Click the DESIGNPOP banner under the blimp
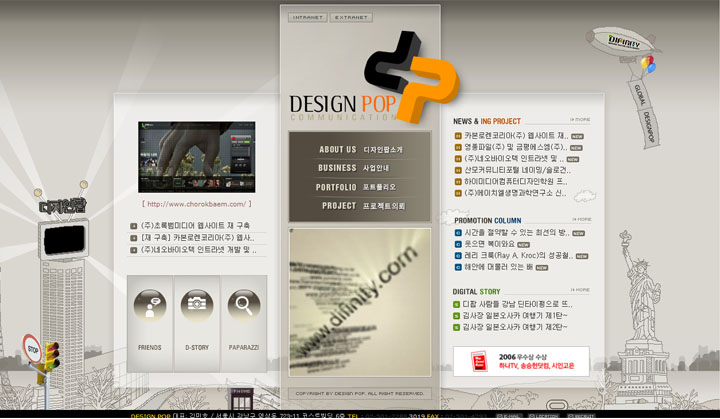Screen dimensions: 720x419 [x=648, y=127]
